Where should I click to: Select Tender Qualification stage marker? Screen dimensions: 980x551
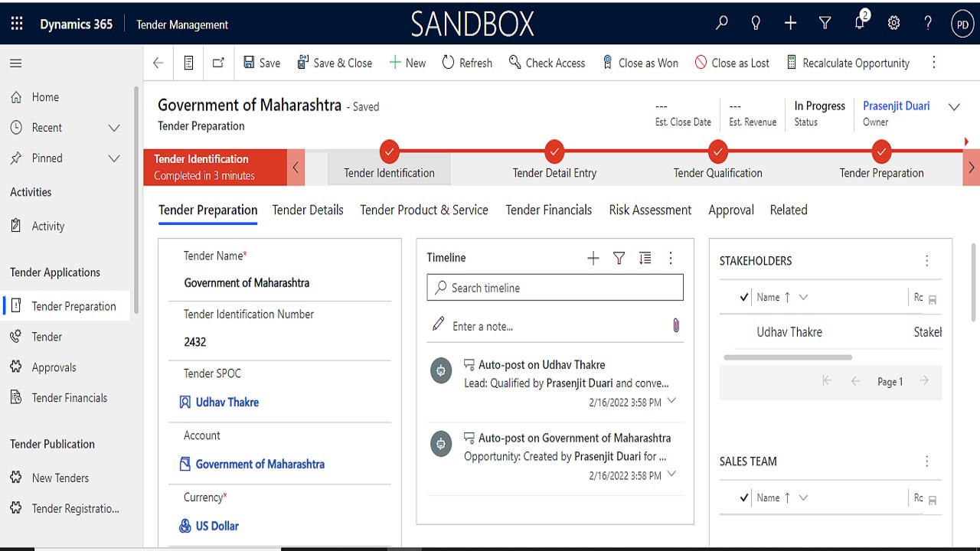pos(717,151)
